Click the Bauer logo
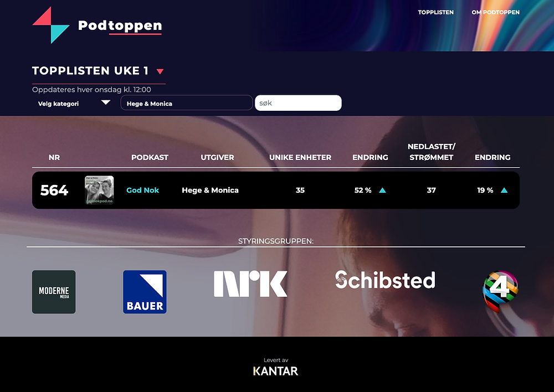 (x=145, y=292)
